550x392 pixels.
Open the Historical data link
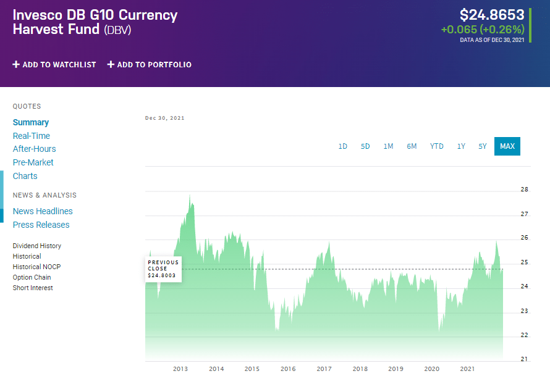click(27, 256)
